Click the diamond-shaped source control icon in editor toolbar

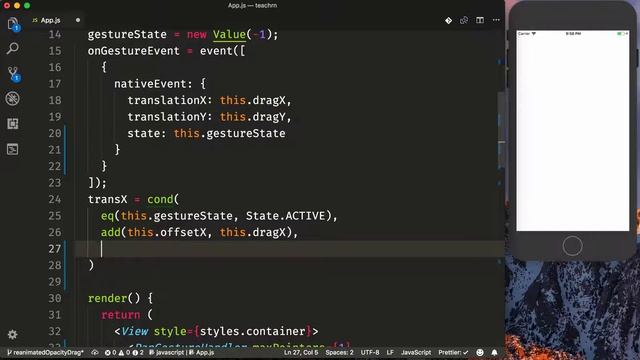pyautogui.click(x=448, y=20)
